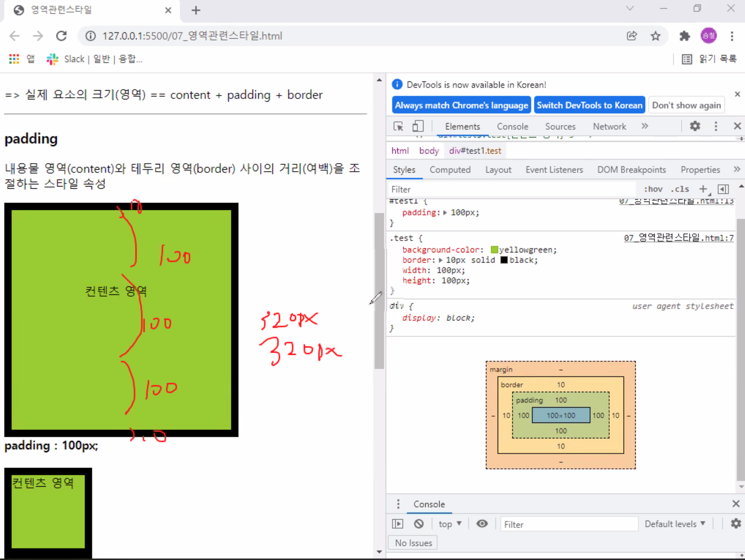Toggle :hov element state panel
The image size is (745, 560).
(653, 189)
